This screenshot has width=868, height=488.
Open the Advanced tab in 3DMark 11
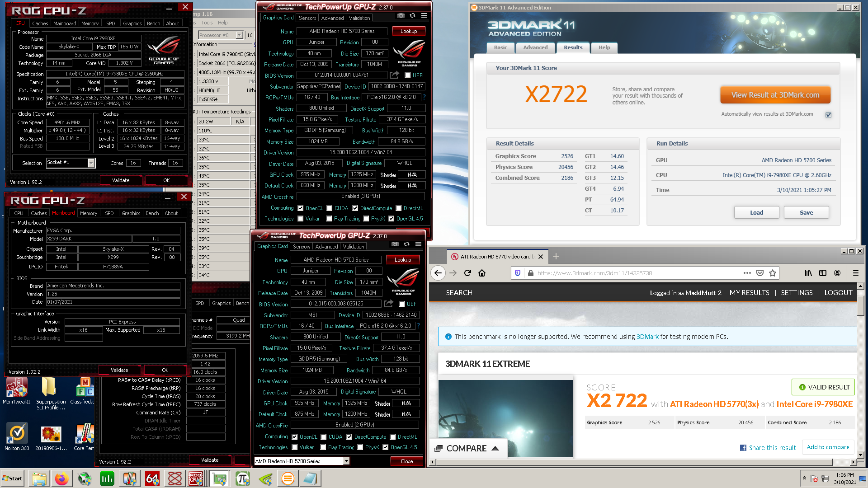point(535,47)
